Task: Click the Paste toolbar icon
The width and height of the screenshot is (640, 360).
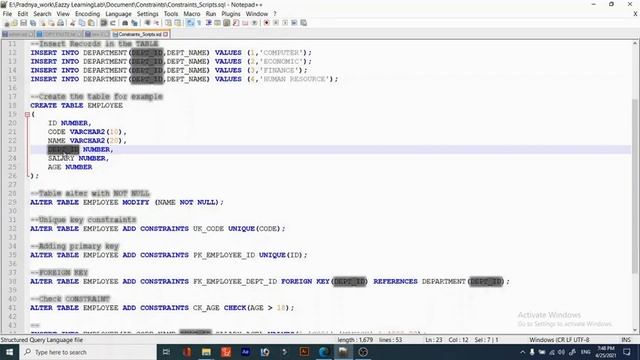Action: coord(91,23)
